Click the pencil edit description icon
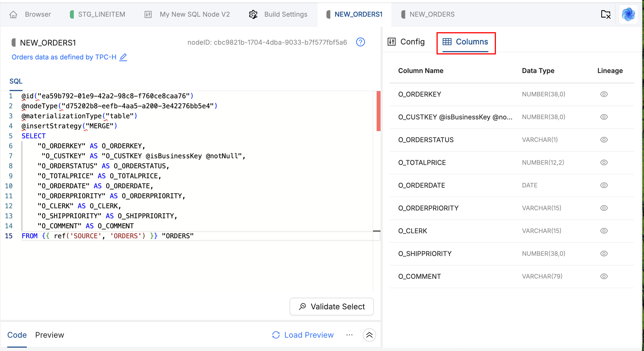 click(123, 57)
